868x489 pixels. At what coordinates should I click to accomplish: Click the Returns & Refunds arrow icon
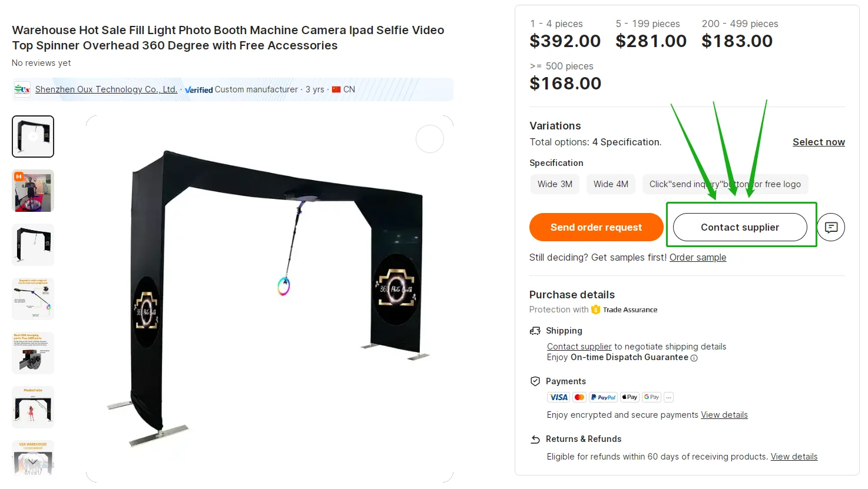pyautogui.click(x=535, y=439)
